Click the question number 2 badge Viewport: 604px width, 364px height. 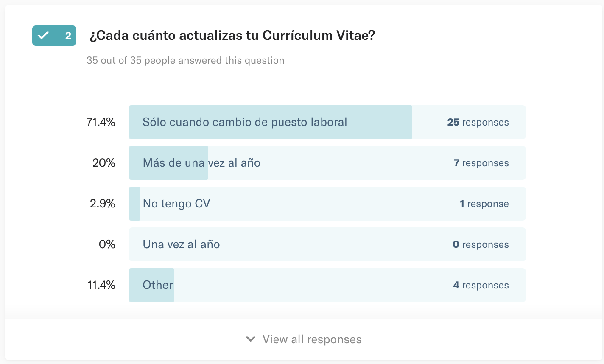click(x=54, y=36)
